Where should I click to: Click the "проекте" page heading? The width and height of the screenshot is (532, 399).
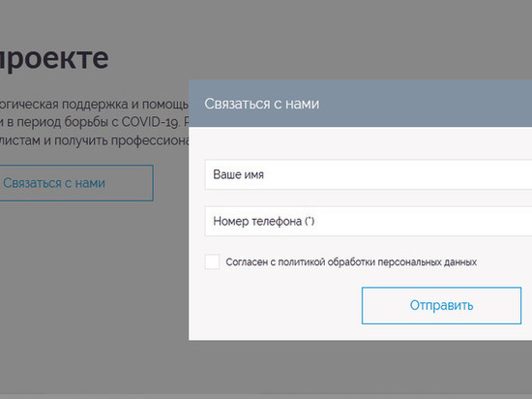pyautogui.click(x=53, y=58)
